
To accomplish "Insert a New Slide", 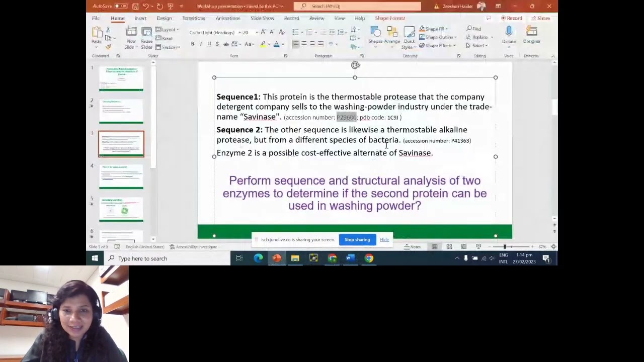I will (x=131, y=38).
